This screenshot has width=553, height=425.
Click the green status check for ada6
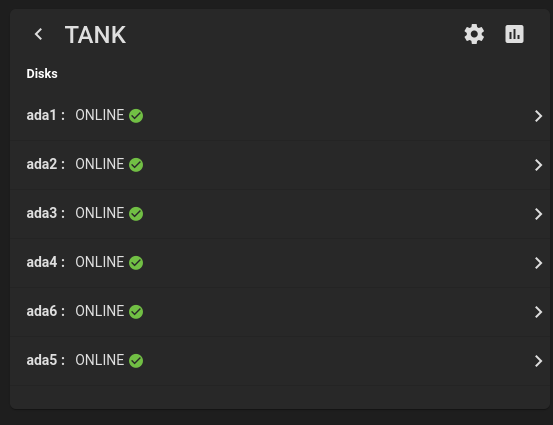coord(136,312)
